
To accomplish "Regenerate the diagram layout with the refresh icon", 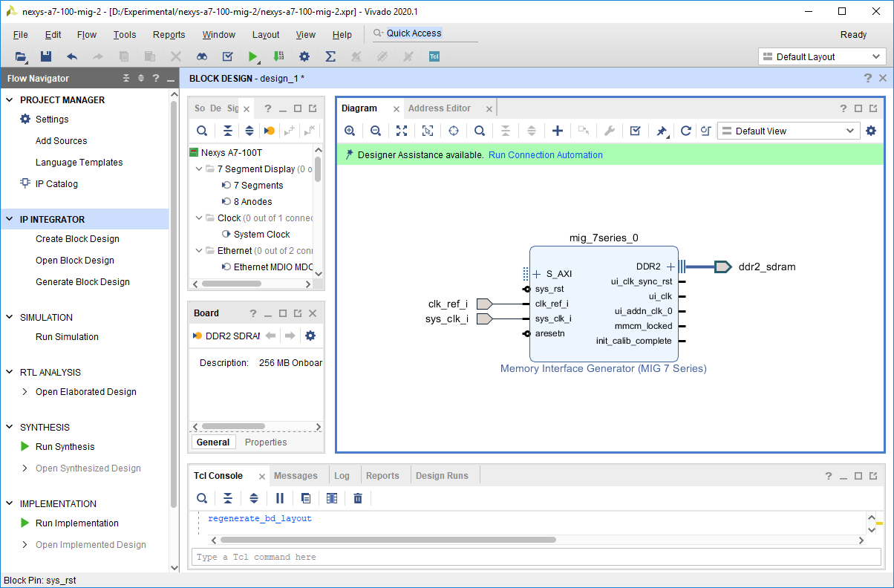I will [686, 131].
